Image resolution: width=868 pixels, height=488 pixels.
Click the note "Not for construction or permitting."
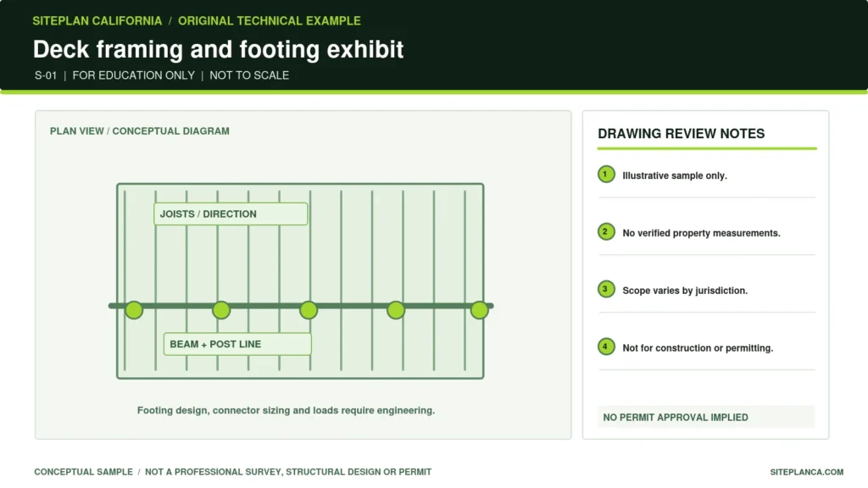(x=698, y=348)
